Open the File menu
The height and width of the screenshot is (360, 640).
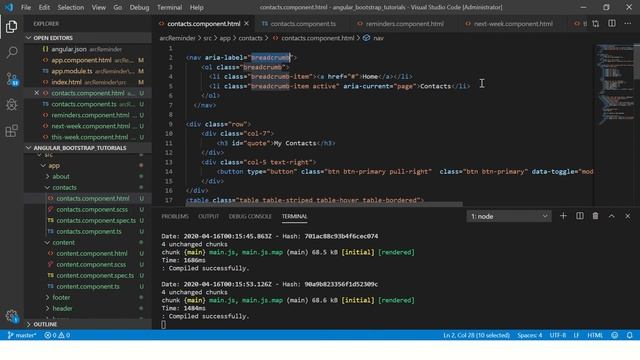[26, 7]
